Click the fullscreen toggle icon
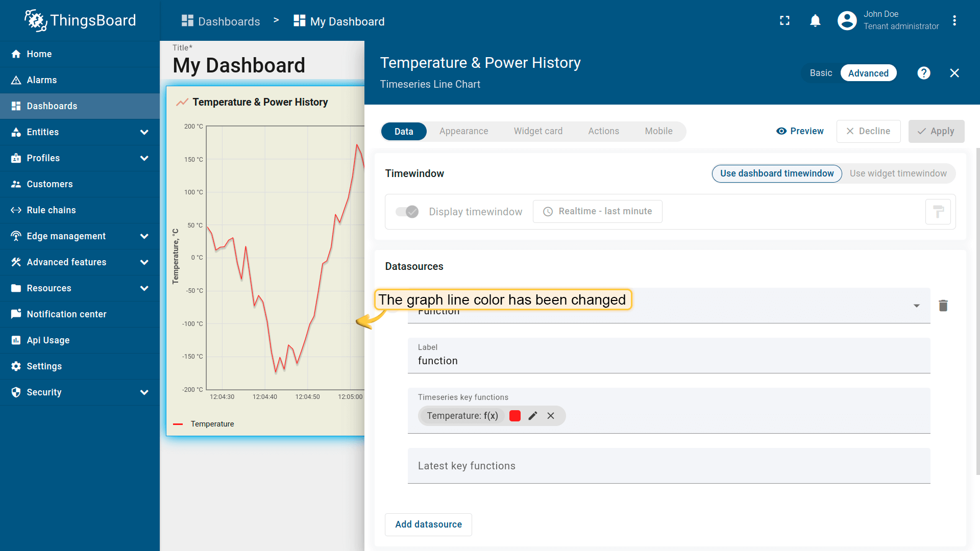The image size is (980, 551). pos(785,20)
